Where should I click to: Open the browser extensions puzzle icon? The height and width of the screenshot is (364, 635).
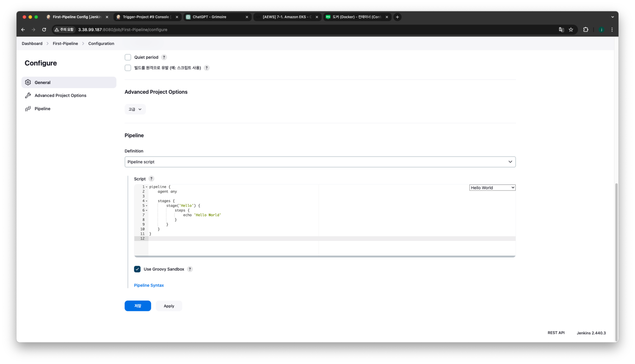(x=585, y=30)
